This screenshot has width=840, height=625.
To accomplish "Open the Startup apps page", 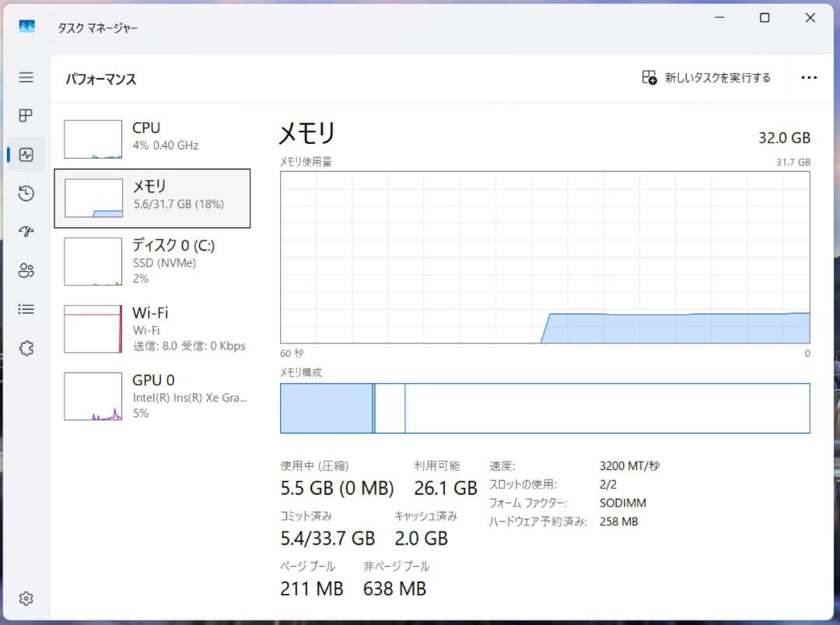I will [26, 231].
